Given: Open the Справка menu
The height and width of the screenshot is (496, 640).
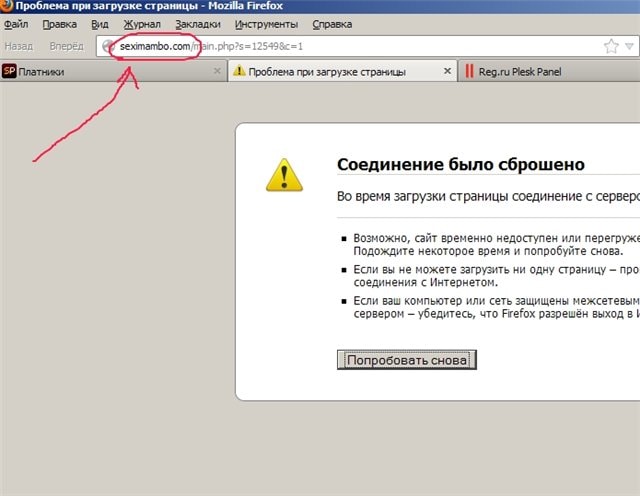Looking at the screenshot, I should [332, 24].
